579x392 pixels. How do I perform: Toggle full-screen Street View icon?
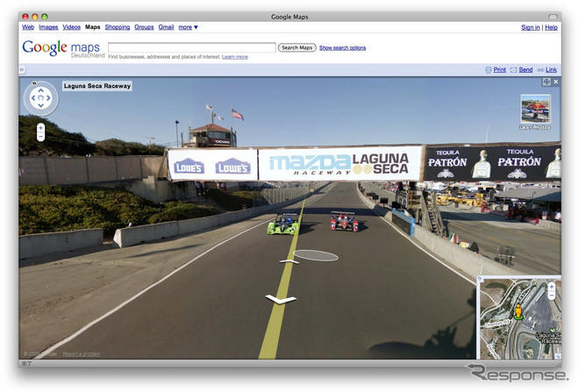(x=546, y=82)
